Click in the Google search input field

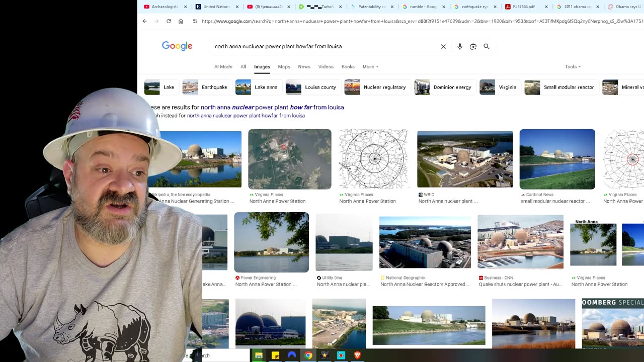322,46
